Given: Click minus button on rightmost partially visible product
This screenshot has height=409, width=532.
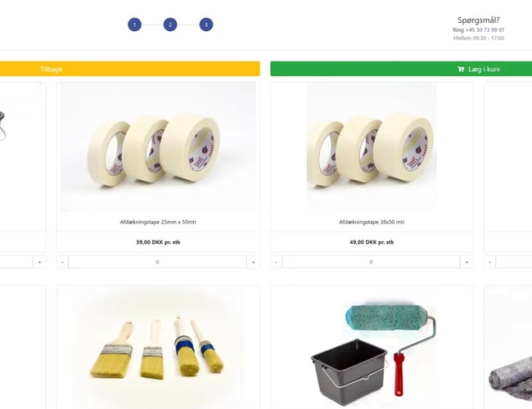Looking at the screenshot, I should tap(489, 262).
